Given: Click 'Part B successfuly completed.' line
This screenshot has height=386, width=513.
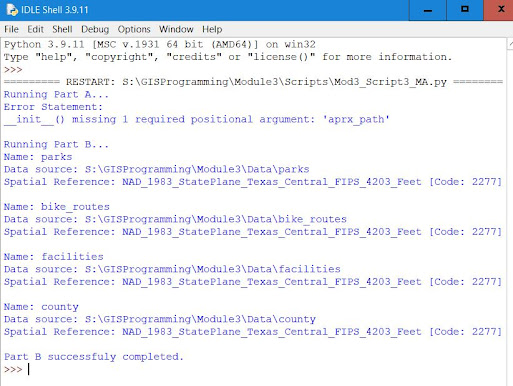Looking at the screenshot, I should (94, 357).
